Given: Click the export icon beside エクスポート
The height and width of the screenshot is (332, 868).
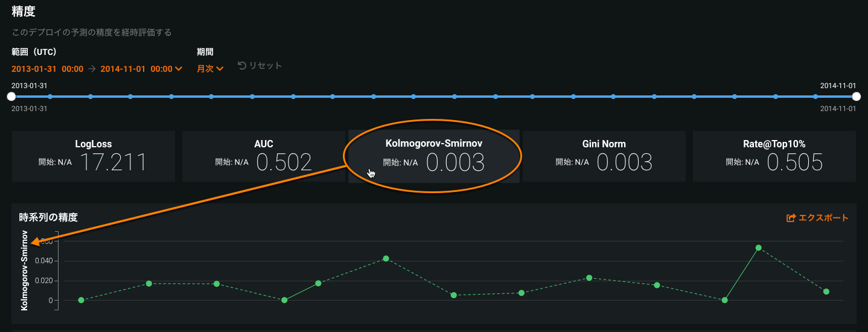Looking at the screenshot, I should point(791,218).
